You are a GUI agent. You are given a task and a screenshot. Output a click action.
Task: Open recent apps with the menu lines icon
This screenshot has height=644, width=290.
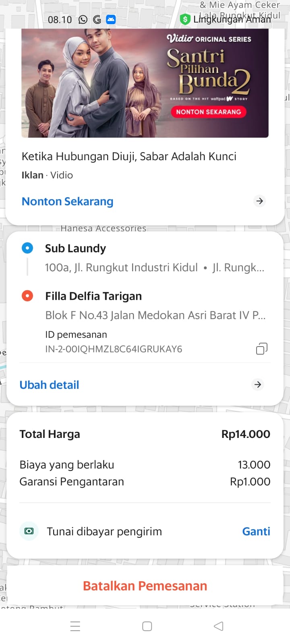(x=75, y=626)
